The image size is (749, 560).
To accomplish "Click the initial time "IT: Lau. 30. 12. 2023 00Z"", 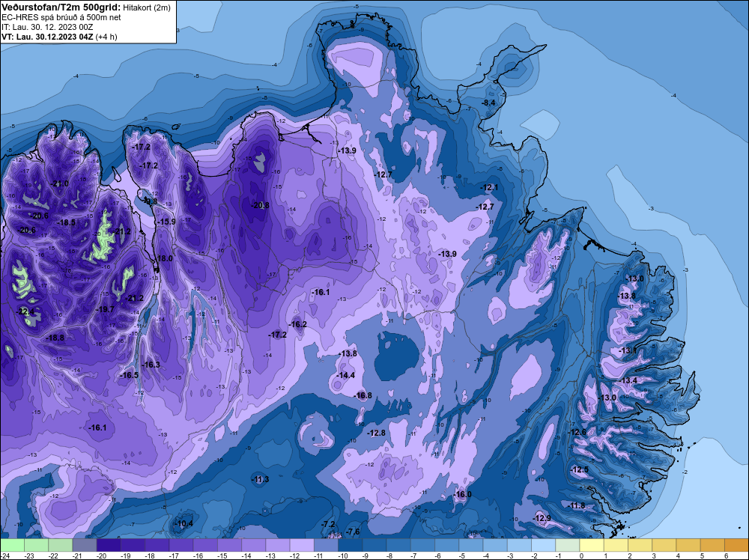I will point(47,27).
